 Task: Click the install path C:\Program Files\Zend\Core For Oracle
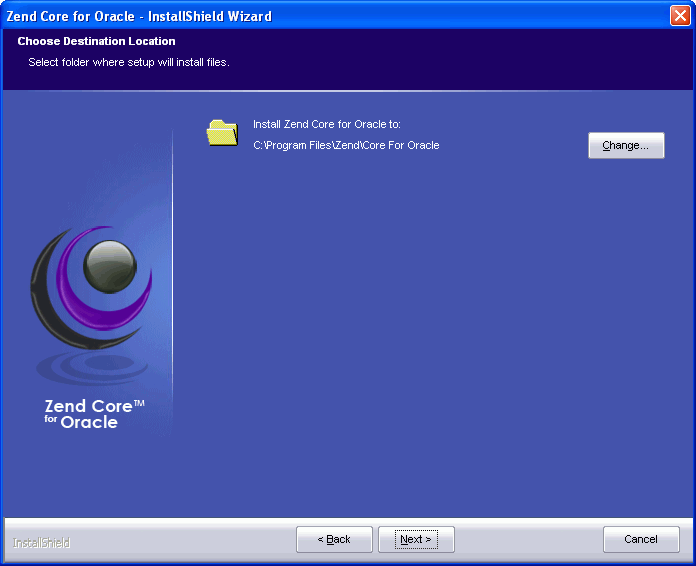pyautogui.click(x=346, y=145)
